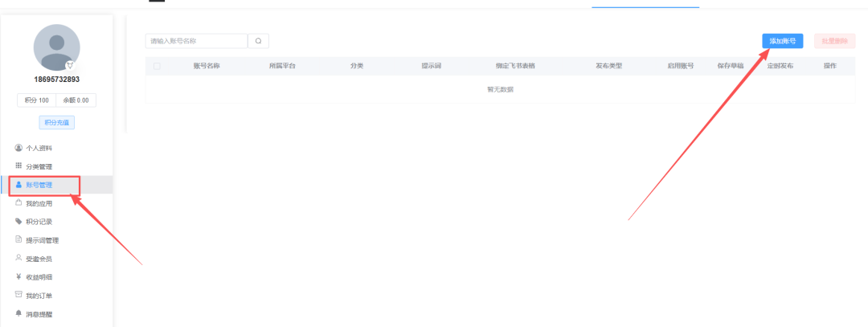Click the 发布类型 column header
Image resolution: width=868 pixels, height=327 pixels.
[x=609, y=66]
